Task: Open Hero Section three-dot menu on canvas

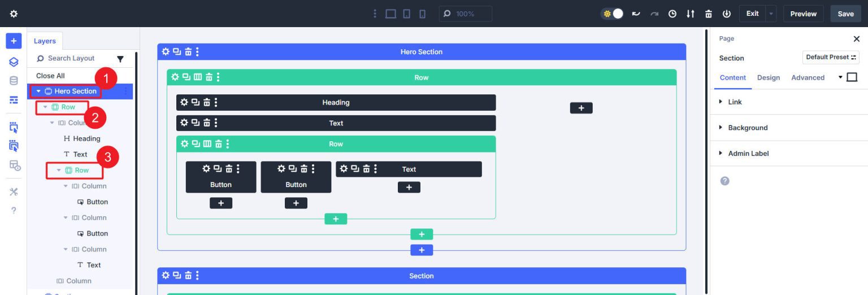Action: (197, 51)
